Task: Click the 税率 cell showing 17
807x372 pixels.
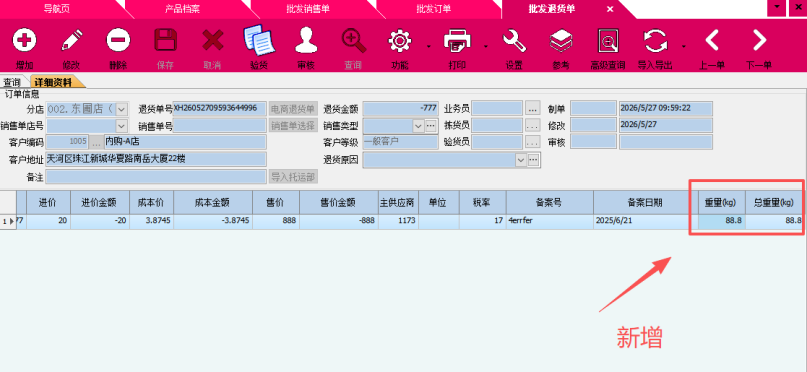Action: (482, 221)
